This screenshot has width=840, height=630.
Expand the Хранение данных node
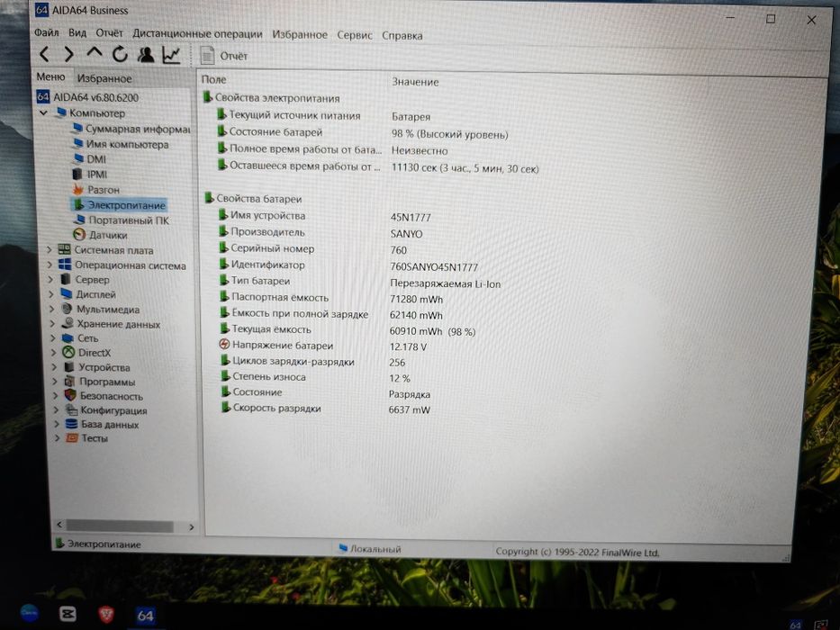point(52,324)
